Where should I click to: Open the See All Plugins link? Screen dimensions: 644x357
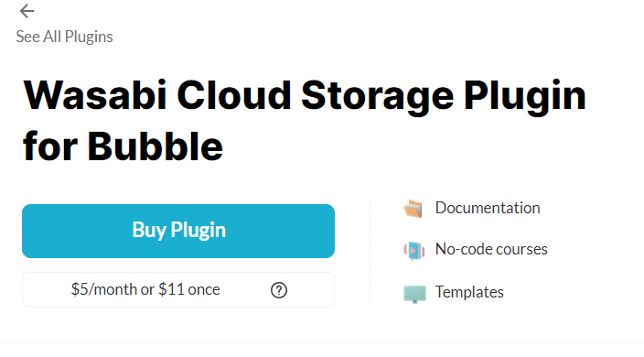pos(64,37)
